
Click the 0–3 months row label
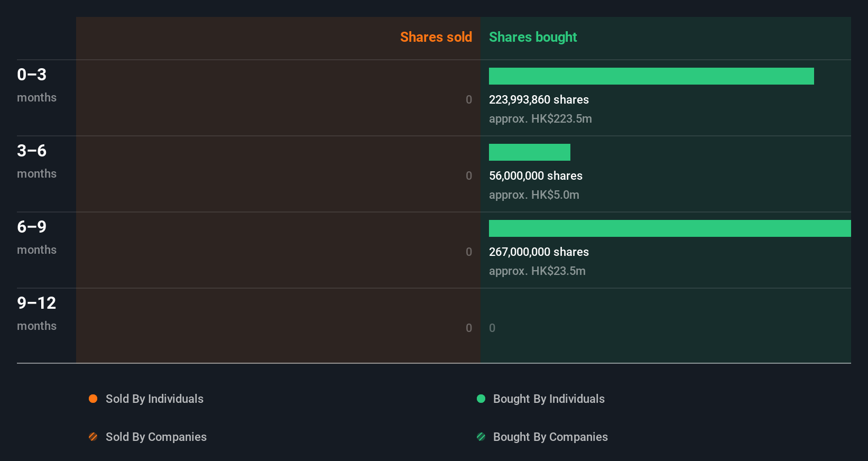coord(36,85)
